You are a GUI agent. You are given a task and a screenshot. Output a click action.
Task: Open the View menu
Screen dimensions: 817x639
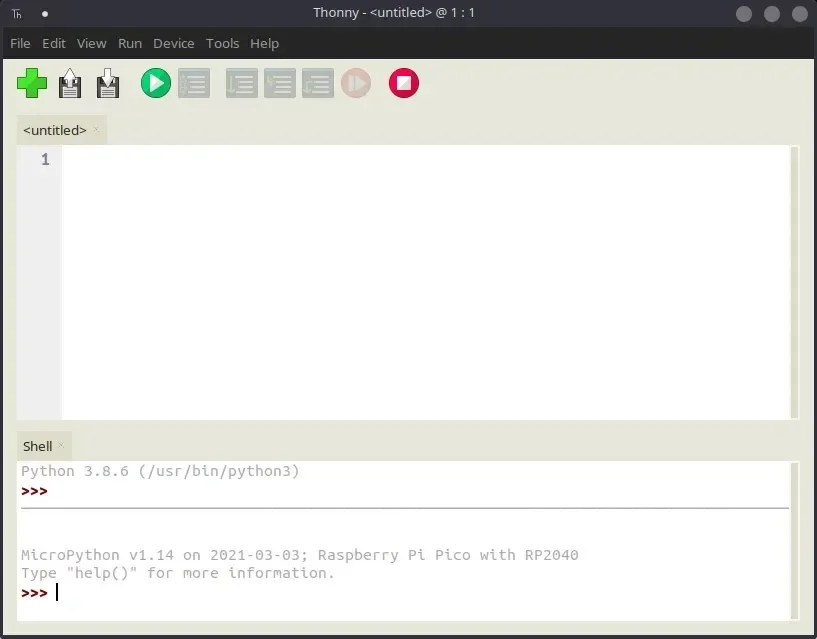point(92,43)
